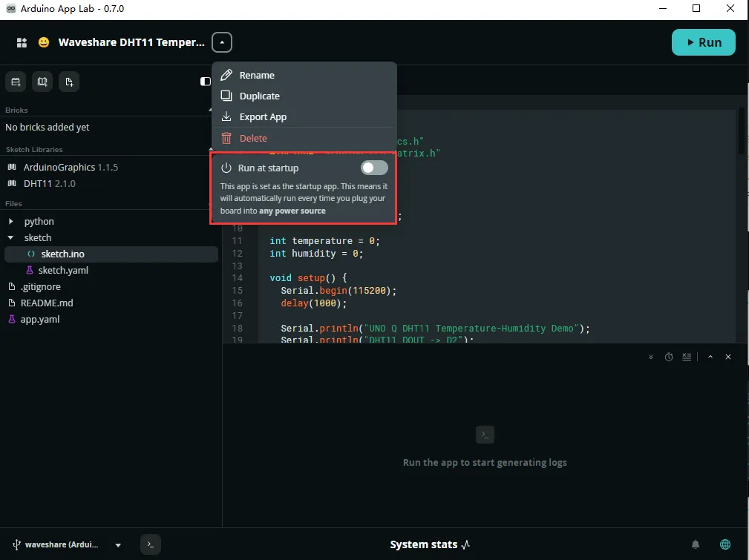Click the smiley emoji app icon
The width and height of the screenshot is (749, 560).
click(x=44, y=42)
